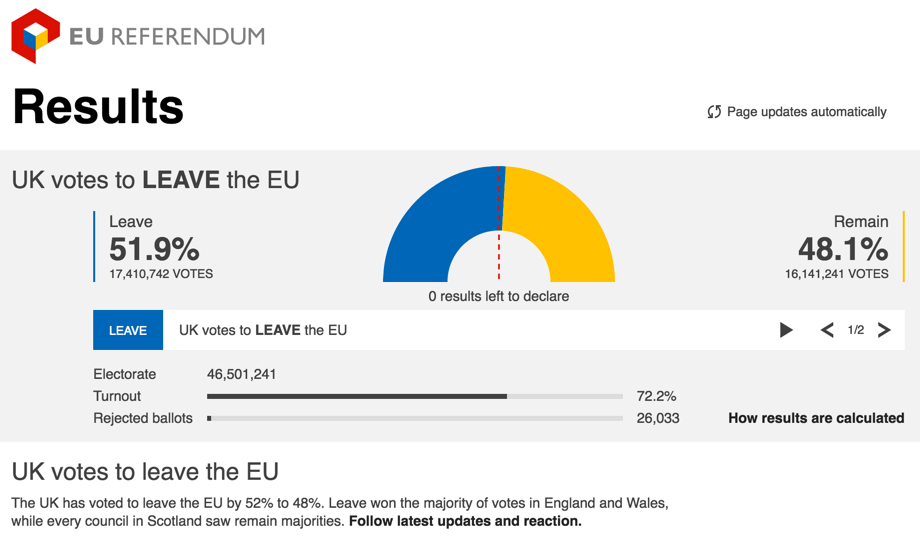Screen dimensions: 920x545
Task: Click the rejected ballots bar
Action: 415,418
